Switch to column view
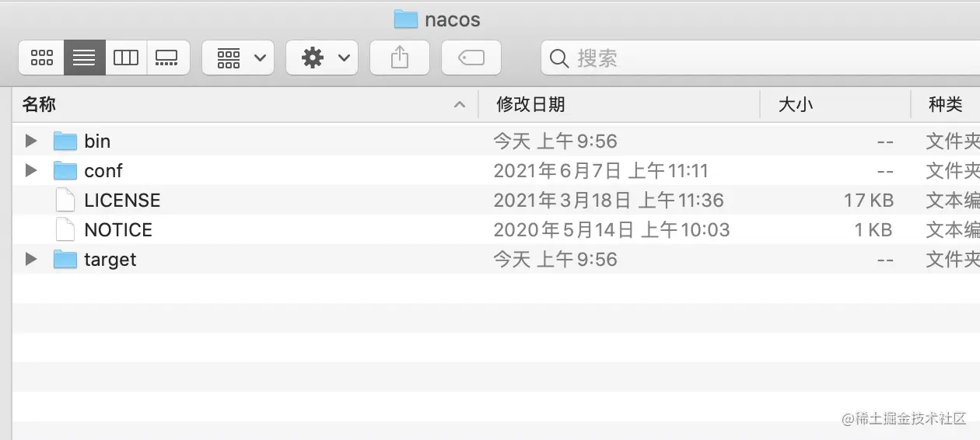 tap(126, 58)
